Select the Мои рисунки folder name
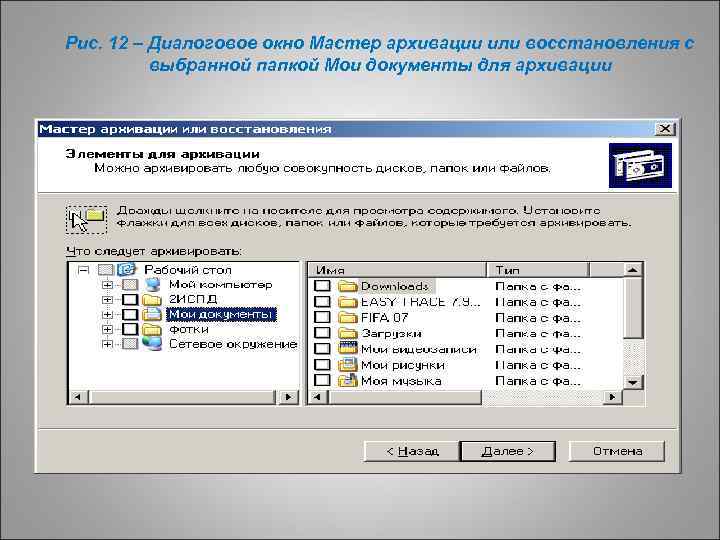 click(x=403, y=365)
